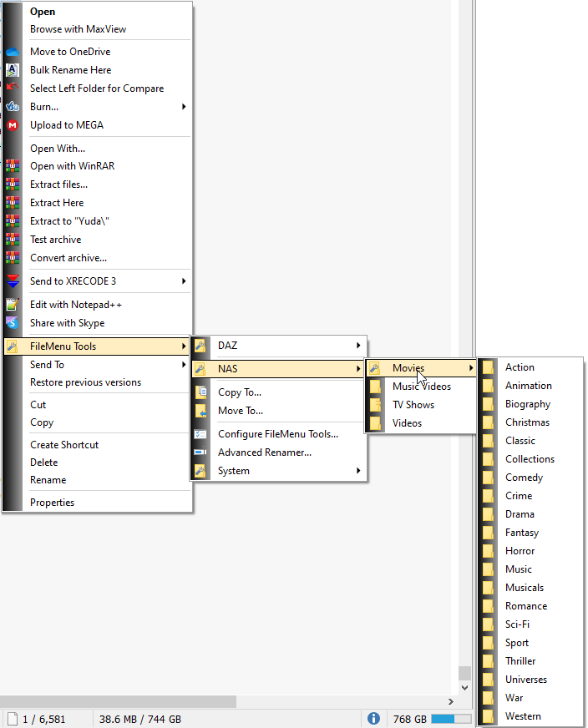This screenshot has height=728, width=588.
Task: Click the WinRAR icon beside Extract Here
Action: pos(13,203)
